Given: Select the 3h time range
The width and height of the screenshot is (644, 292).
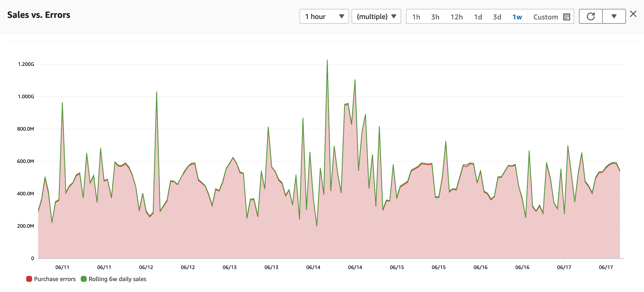Looking at the screenshot, I should coord(435,17).
